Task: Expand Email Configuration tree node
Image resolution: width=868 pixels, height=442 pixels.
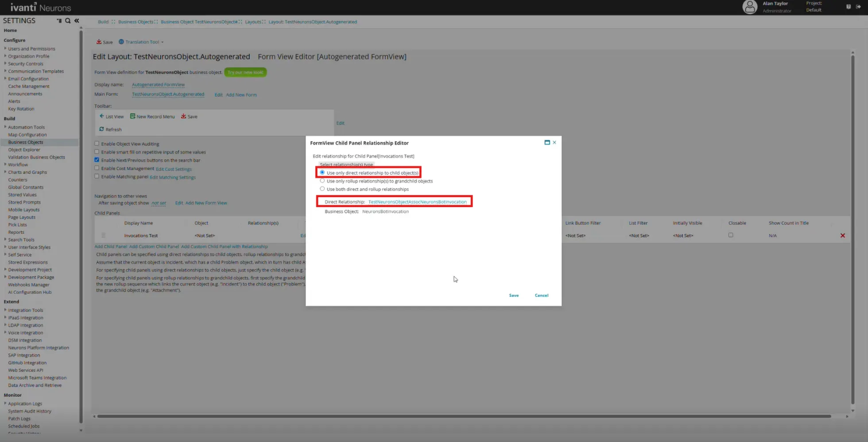Action: pos(5,78)
